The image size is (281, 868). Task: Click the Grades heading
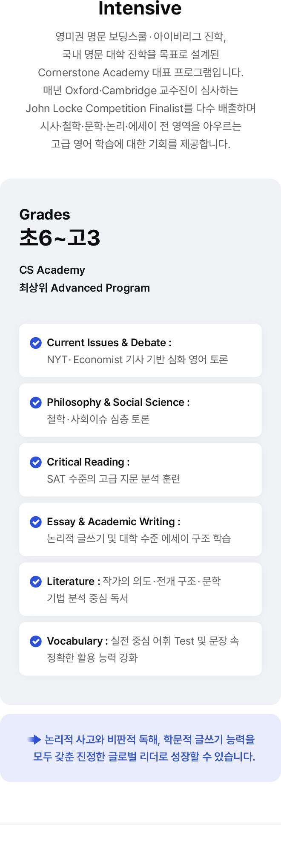tap(45, 214)
